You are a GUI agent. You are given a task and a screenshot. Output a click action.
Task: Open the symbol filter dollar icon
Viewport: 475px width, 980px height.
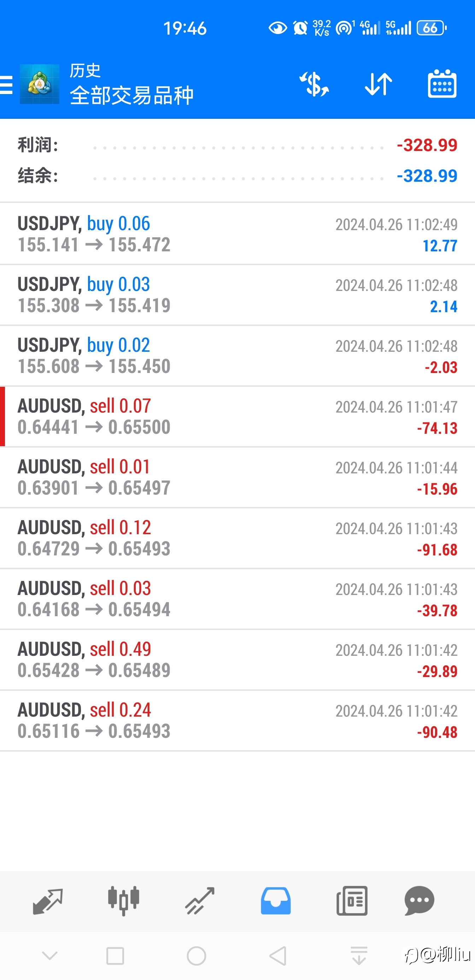tap(314, 84)
